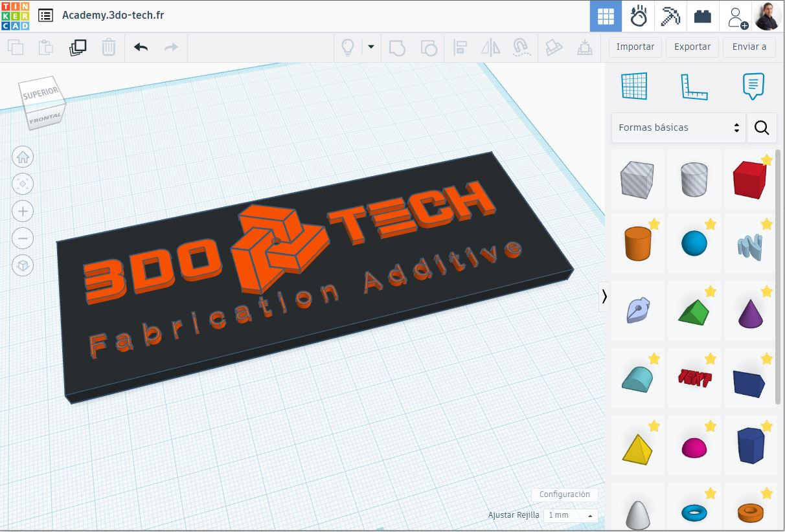785x532 pixels.
Task: Open the Ajustar Rejilla 1 mm dropdown
Action: click(571, 515)
